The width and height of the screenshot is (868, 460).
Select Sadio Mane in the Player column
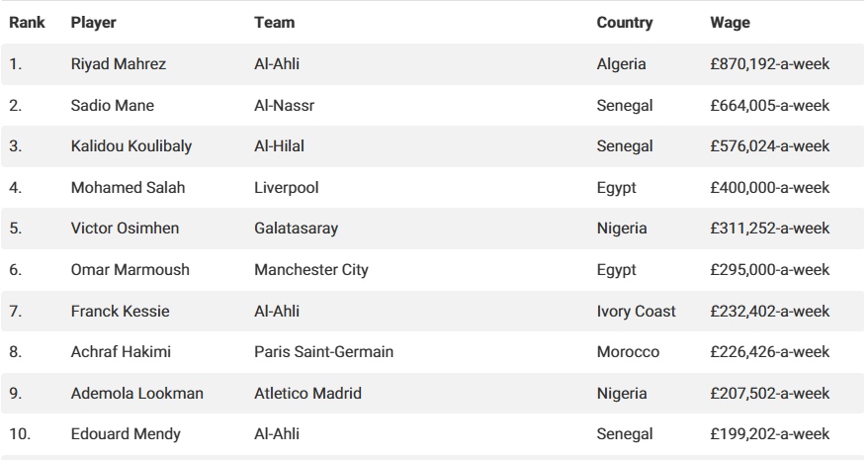(113, 105)
